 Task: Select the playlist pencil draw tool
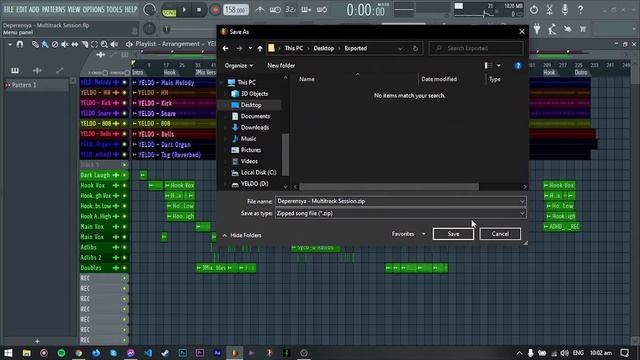[x=35, y=44]
